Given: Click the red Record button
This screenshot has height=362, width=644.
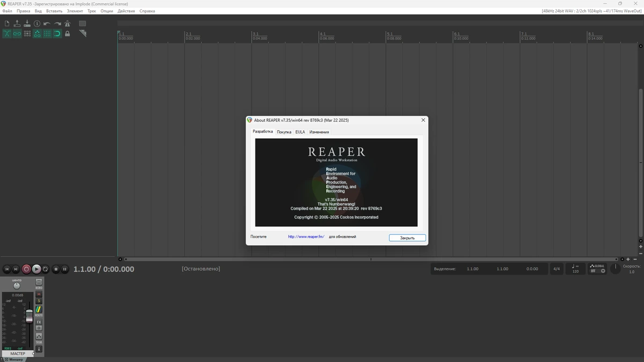Looking at the screenshot, I should click(x=26, y=269).
